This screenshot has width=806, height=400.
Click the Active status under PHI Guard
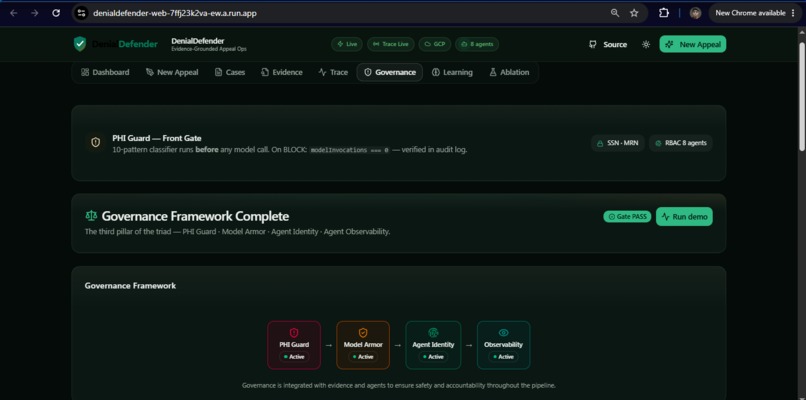point(294,356)
